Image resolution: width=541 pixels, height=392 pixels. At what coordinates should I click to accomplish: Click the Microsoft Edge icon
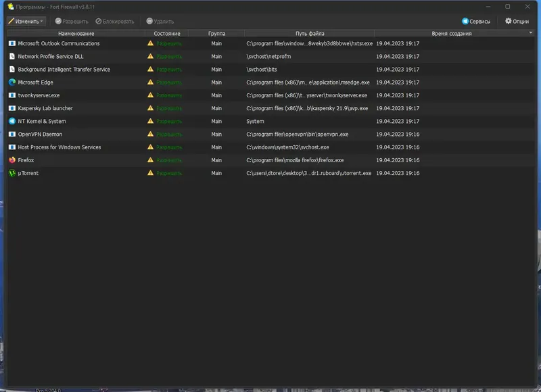(12, 82)
